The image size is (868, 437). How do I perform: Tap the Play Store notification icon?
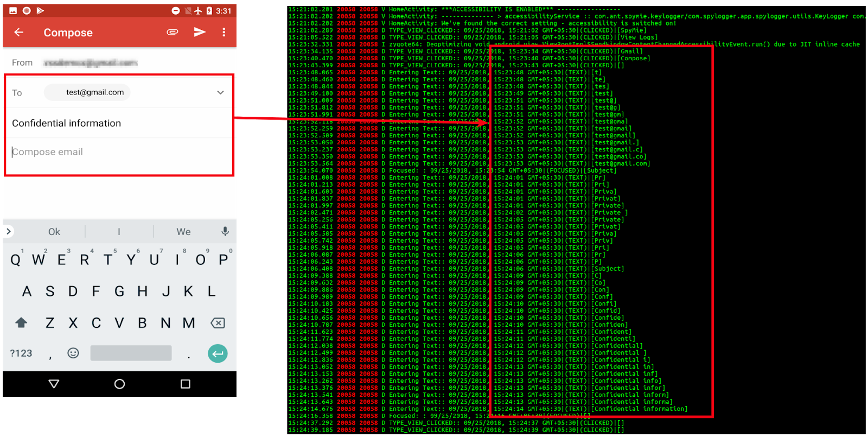40,11
